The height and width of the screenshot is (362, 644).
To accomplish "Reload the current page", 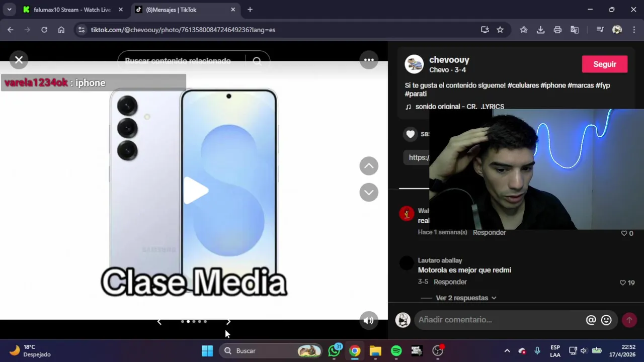I will coord(44,30).
